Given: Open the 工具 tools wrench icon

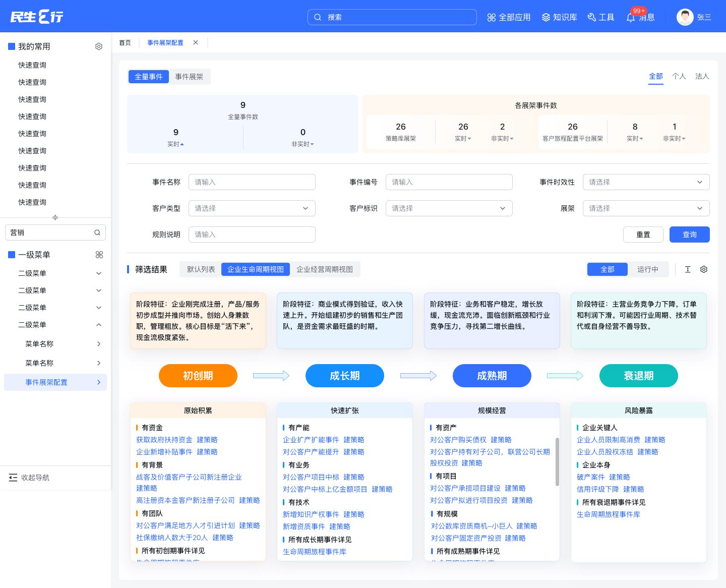Looking at the screenshot, I should pyautogui.click(x=592, y=17).
